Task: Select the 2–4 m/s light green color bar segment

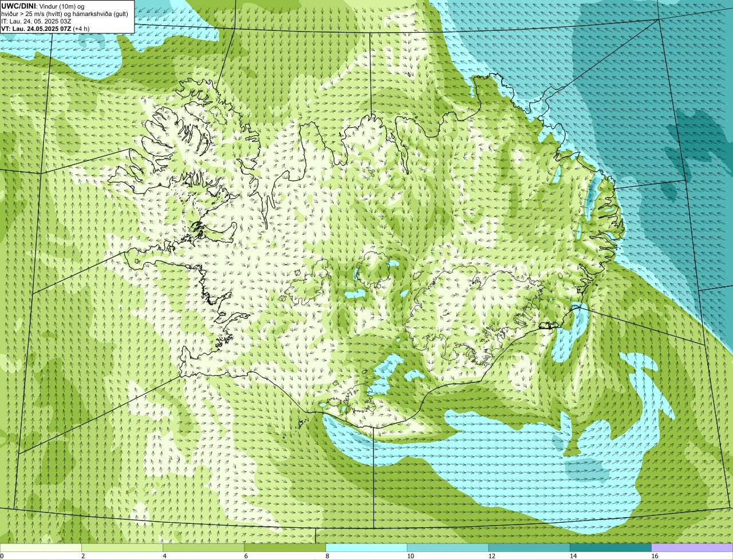Action: (122, 548)
